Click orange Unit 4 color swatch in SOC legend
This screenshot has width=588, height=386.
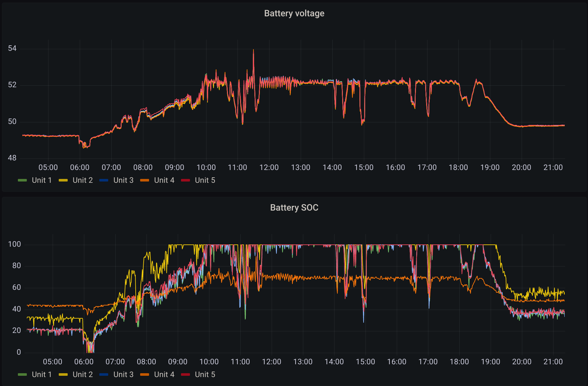click(x=145, y=375)
